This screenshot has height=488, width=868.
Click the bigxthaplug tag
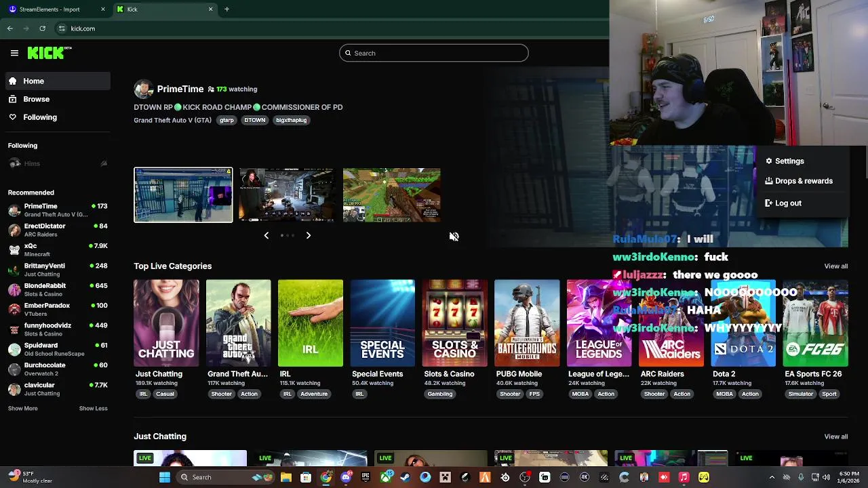[x=291, y=120]
